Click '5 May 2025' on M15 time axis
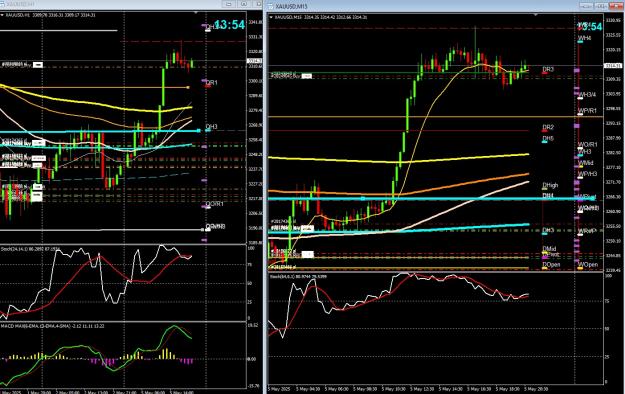 click(279, 389)
